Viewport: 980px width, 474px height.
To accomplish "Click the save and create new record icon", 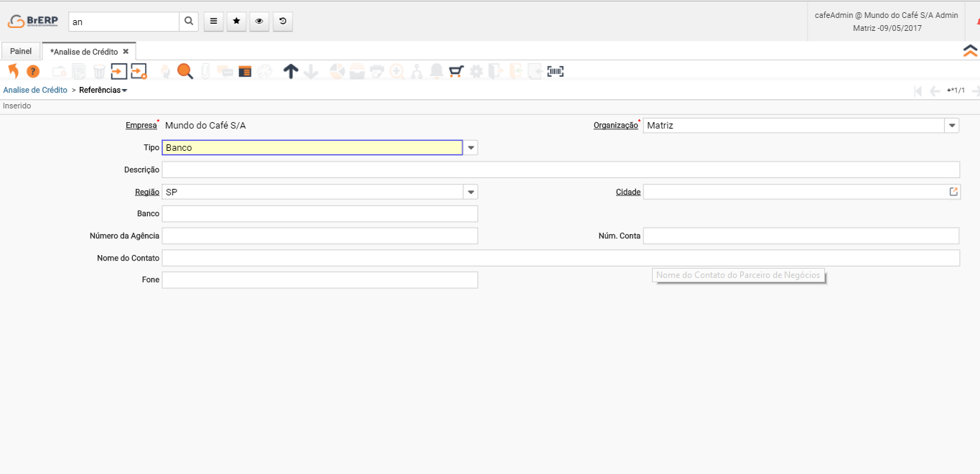I will coord(139,71).
